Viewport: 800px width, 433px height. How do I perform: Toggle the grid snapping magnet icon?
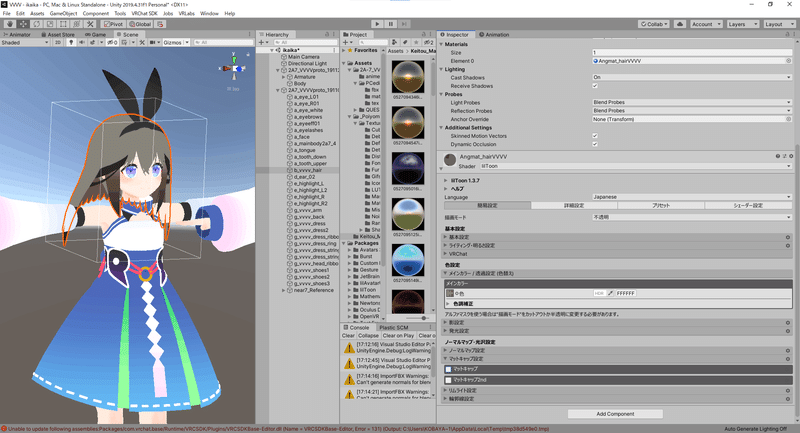160,24
